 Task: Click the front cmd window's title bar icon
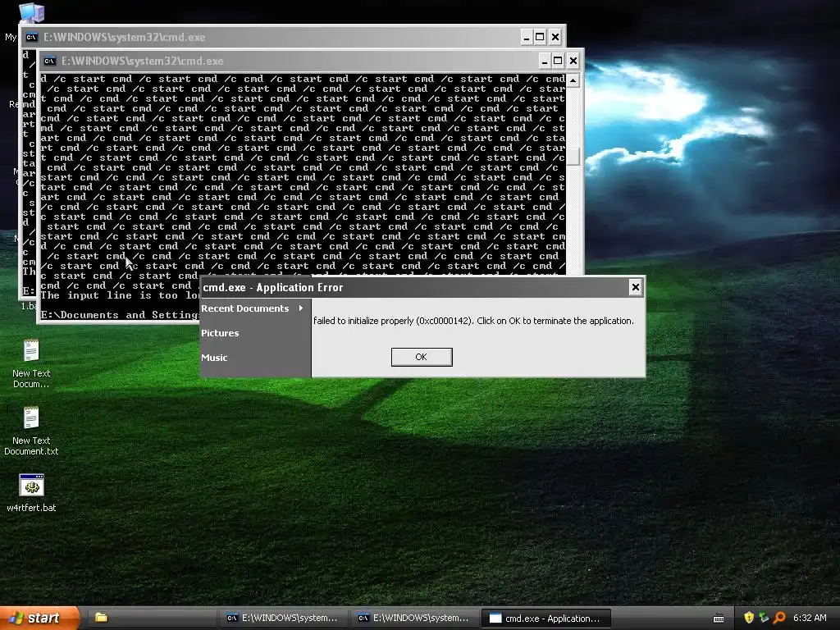pyautogui.click(x=49, y=61)
